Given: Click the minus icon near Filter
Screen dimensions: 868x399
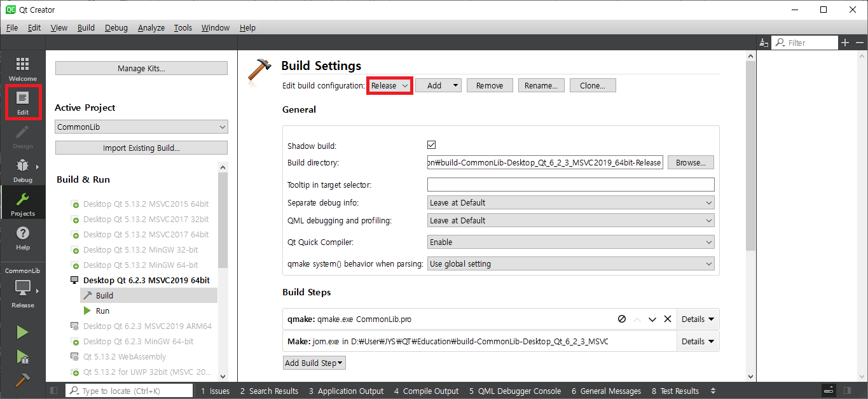Looking at the screenshot, I should tap(860, 43).
